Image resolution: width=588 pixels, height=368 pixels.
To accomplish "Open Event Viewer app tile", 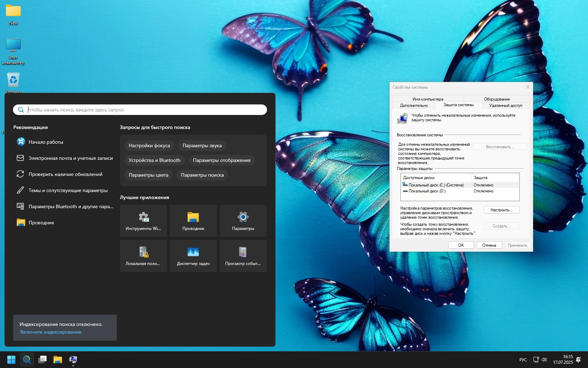I will coord(243,256).
